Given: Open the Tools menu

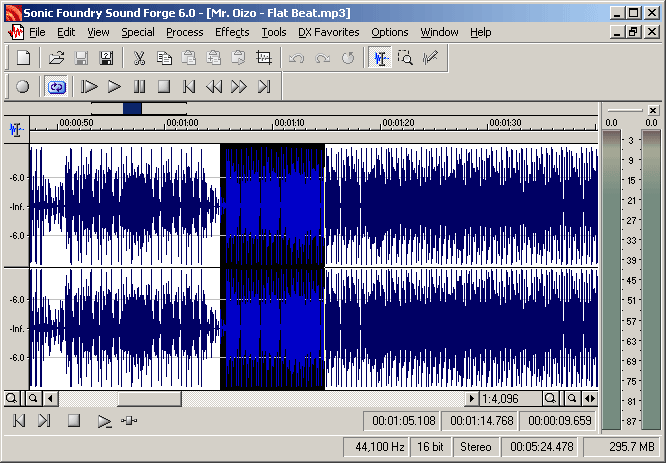Looking at the screenshot, I should pos(274,32).
